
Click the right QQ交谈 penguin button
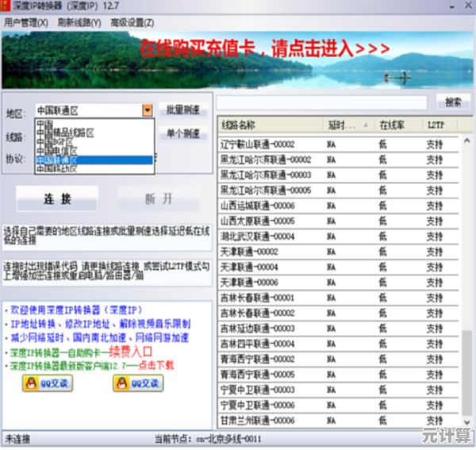coord(138,383)
